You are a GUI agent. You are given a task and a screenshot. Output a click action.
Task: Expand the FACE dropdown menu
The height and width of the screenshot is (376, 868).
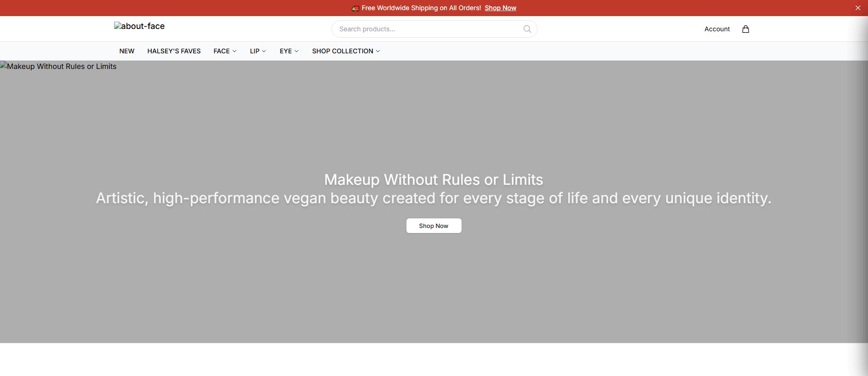coord(225,51)
